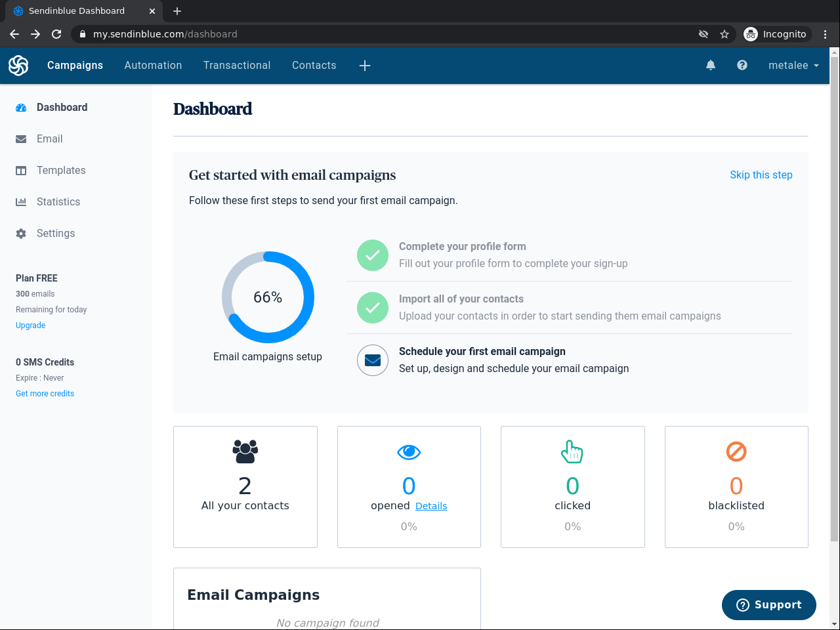Click the clicked statistics card
Viewport: 840px width, 630px height.
point(573,487)
